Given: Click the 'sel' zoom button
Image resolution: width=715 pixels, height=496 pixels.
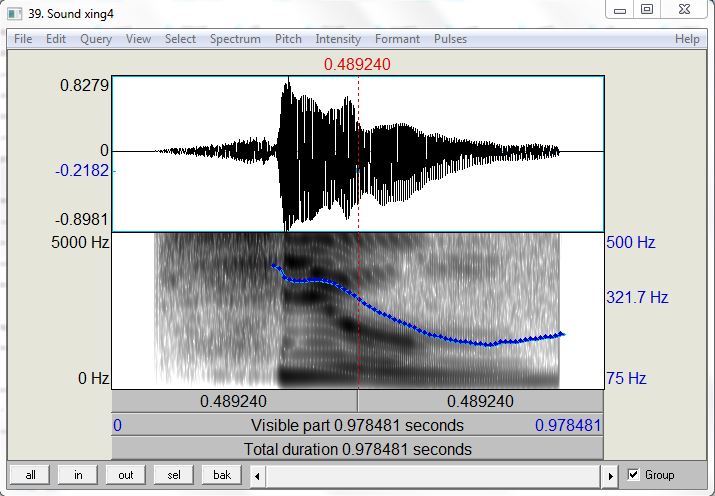Looking at the screenshot, I should tap(174, 475).
